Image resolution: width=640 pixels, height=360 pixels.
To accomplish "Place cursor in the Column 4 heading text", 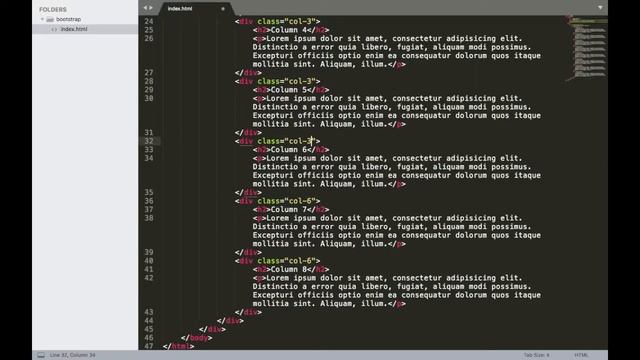I will tap(289, 30).
